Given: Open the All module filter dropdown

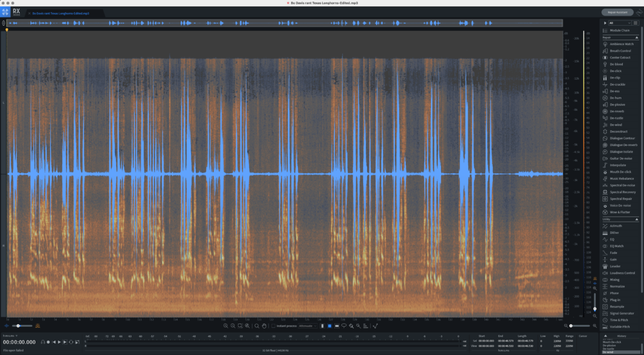Looking at the screenshot, I should coord(618,23).
